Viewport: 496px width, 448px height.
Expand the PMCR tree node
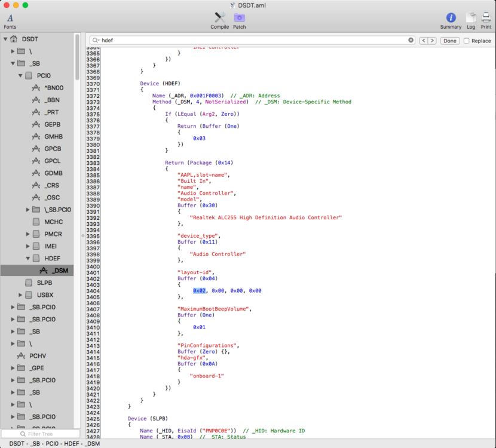pyautogui.click(x=28, y=234)
